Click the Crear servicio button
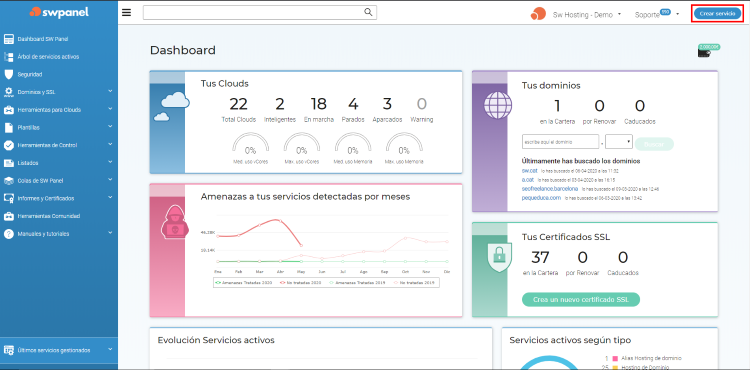 (717, 14)
